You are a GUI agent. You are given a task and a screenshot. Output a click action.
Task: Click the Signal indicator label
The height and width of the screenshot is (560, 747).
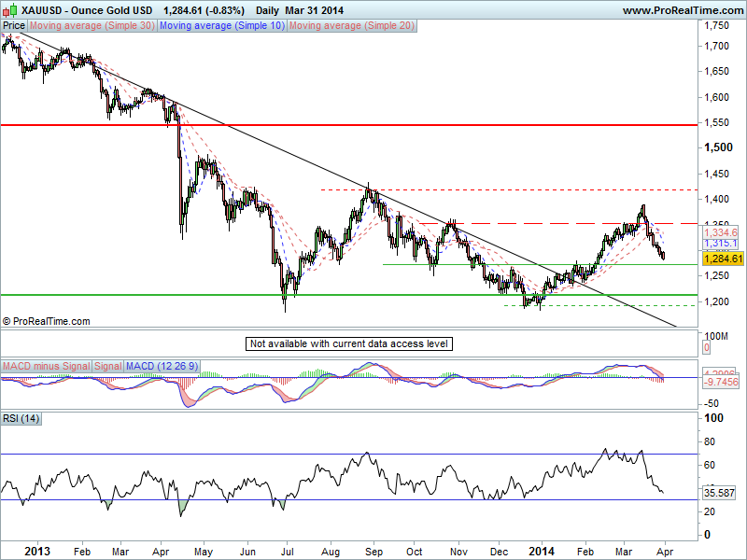(107, 366)
